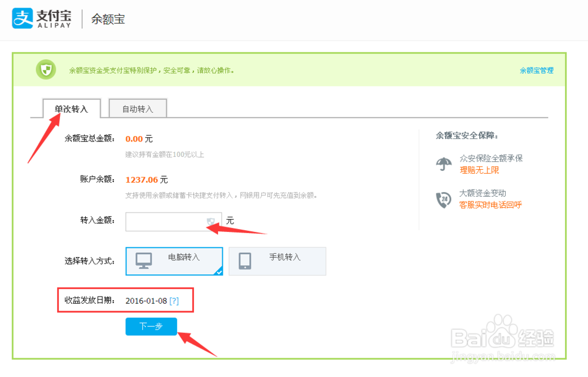Click the 建议持有金额在100元以上 hint

[x=165, y=154]
